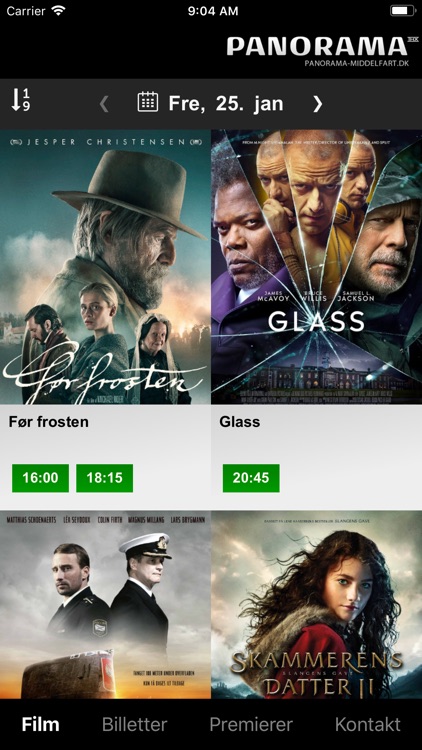
Task: Choose the 16:00 showtime for Før frosten
Action: [40, 478]
